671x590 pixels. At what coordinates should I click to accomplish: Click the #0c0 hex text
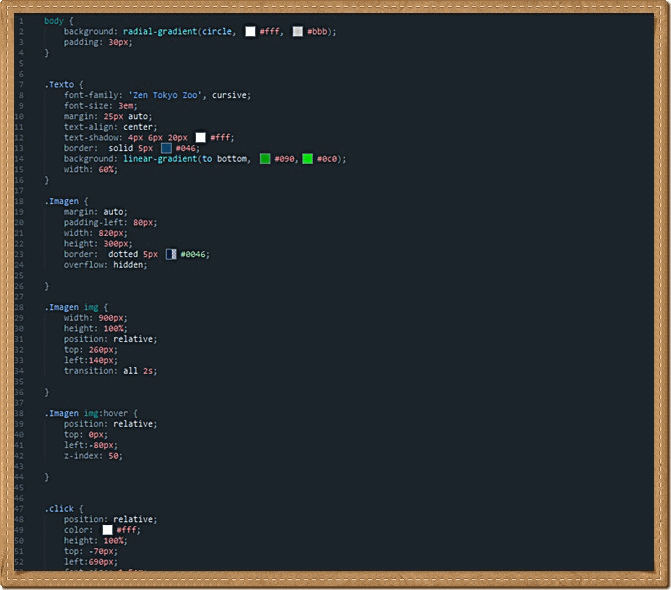coord(327,159)
